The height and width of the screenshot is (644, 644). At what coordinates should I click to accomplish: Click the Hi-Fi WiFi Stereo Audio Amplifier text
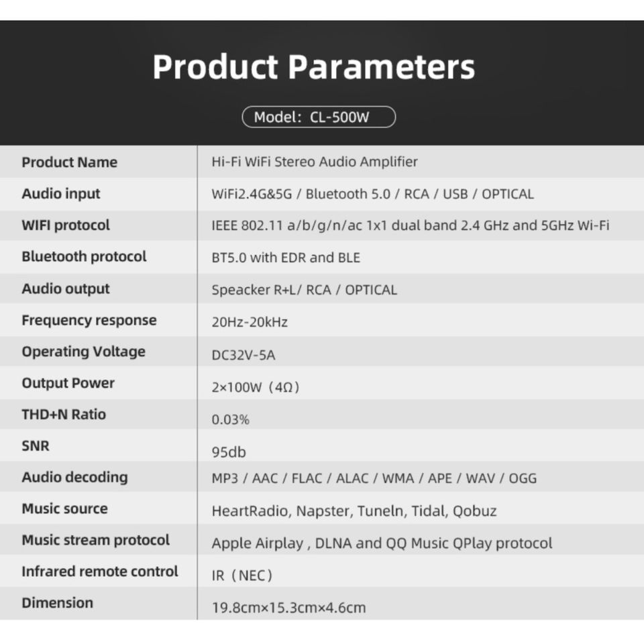[315, 162]
